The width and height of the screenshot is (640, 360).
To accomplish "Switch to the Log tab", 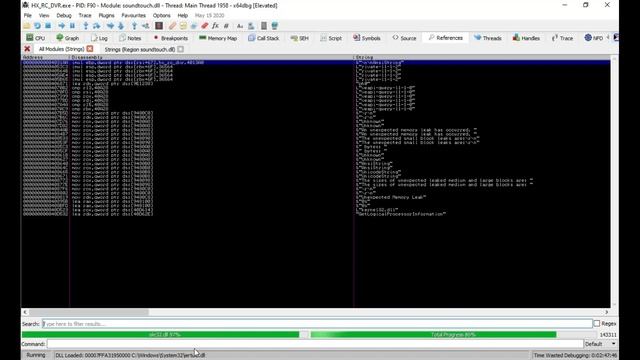I will click(x=99, y=38).
